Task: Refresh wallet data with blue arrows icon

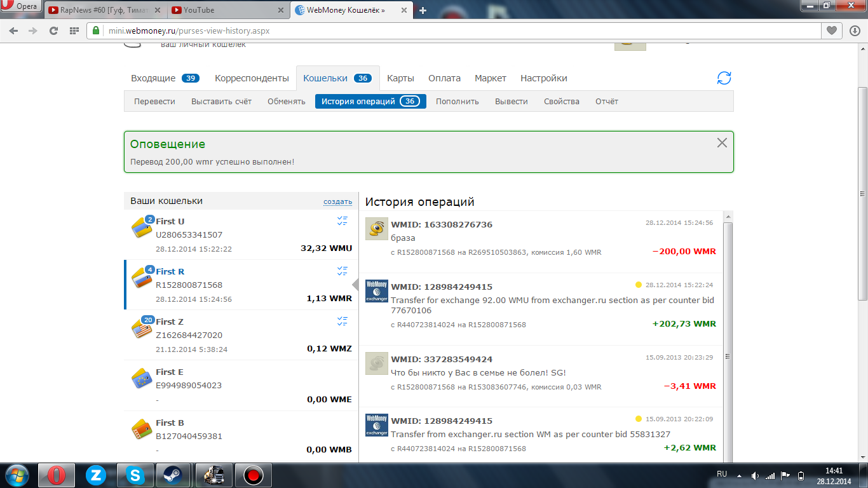Action: [724, 78]
